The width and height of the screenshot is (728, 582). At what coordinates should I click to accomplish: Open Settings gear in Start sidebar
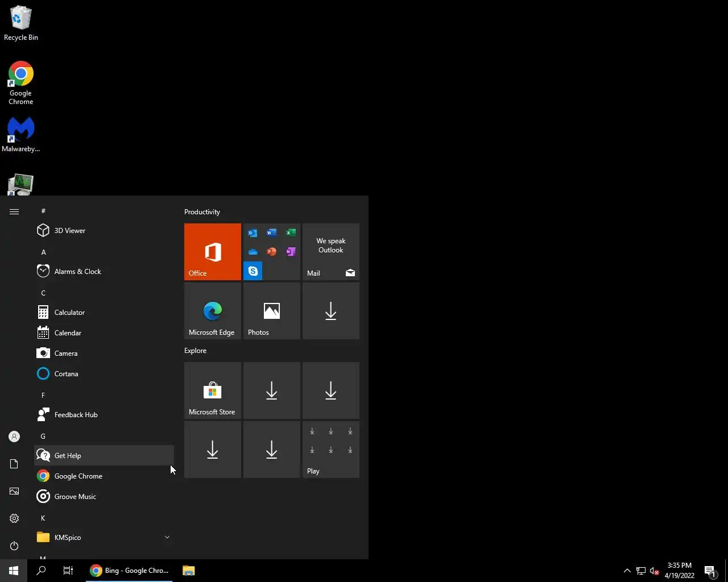(14, 518)
